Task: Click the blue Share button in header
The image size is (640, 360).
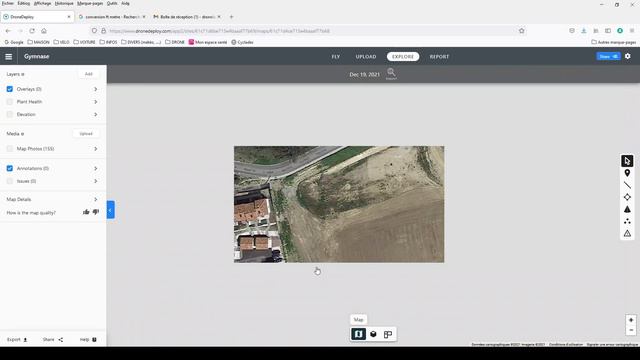Action: [608, 56]
